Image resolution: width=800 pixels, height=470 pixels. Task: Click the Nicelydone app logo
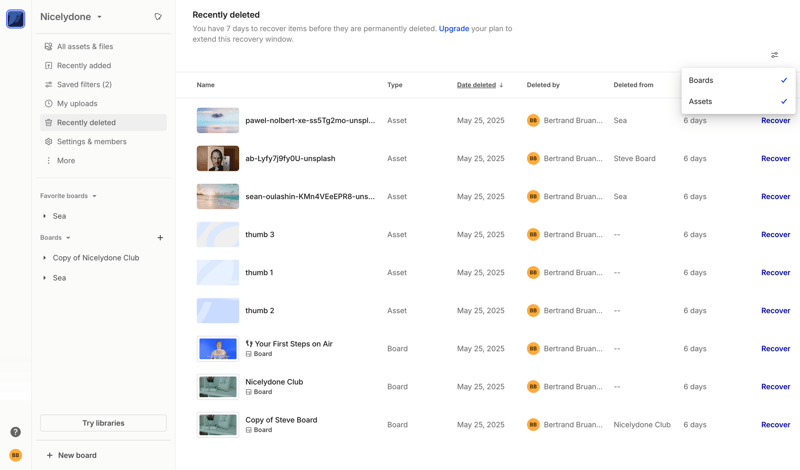[15, 19]
